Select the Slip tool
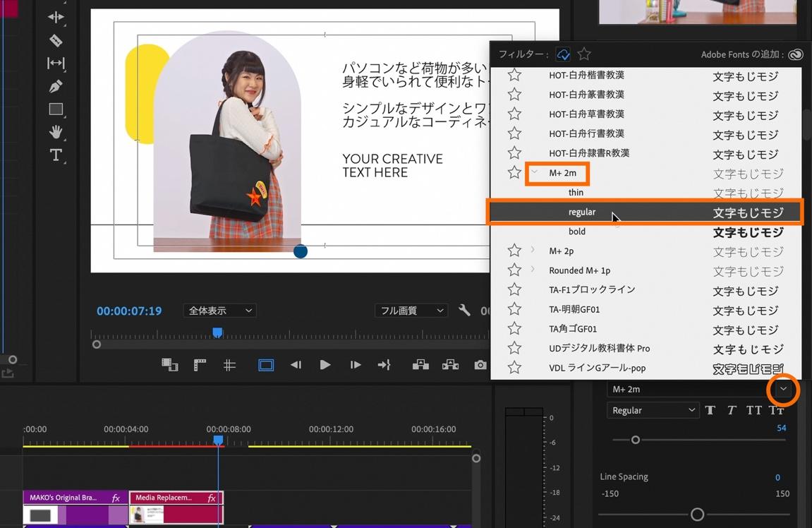This screenshot has width=812, height=528. click(56, 64)
